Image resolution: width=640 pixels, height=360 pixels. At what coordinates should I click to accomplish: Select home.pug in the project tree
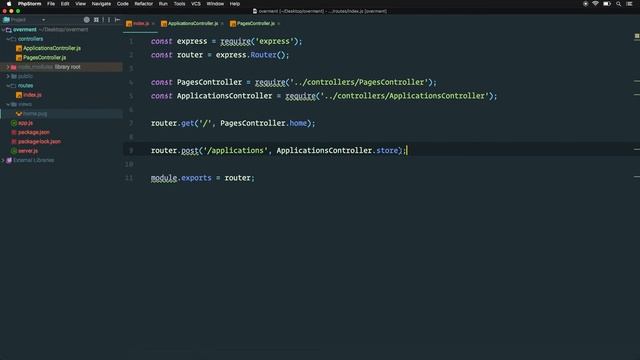[35, 114]
